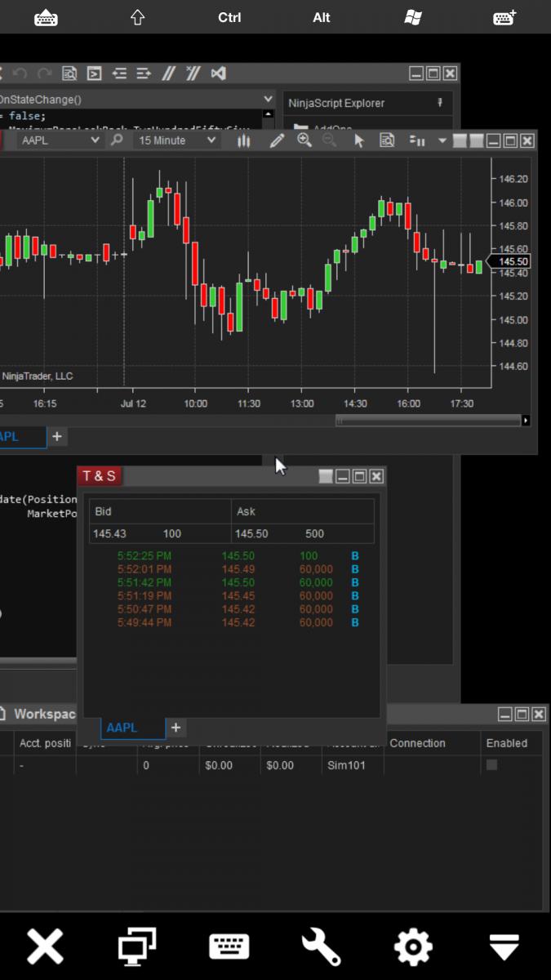Add a new chart tab

pyautogui.click(x=56, y=437)
